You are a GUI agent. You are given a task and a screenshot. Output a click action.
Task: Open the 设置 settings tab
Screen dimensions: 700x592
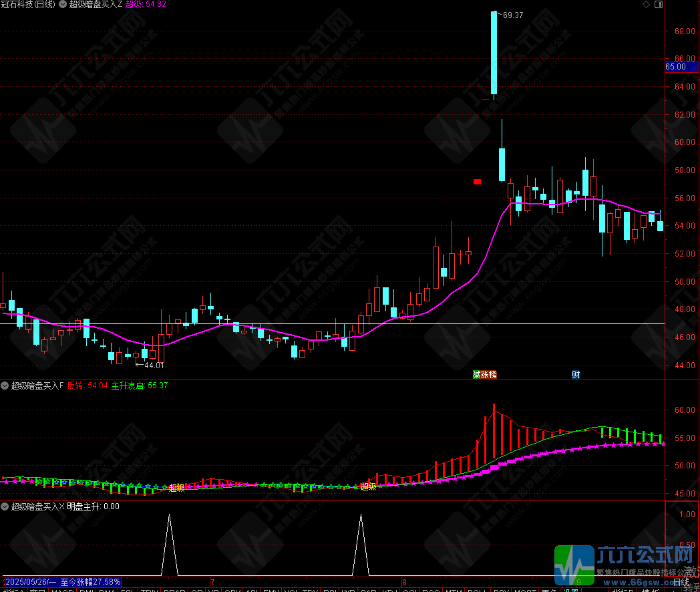[570, 590]
